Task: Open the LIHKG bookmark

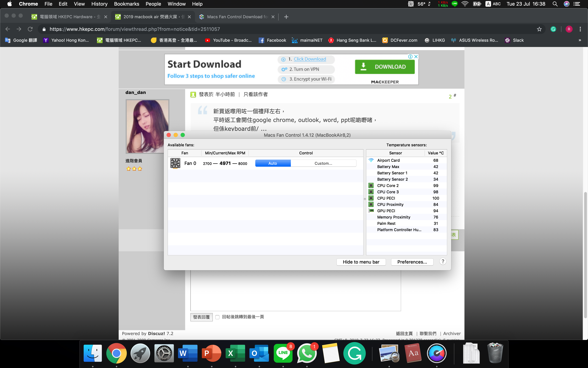Action: coord(435,40)
